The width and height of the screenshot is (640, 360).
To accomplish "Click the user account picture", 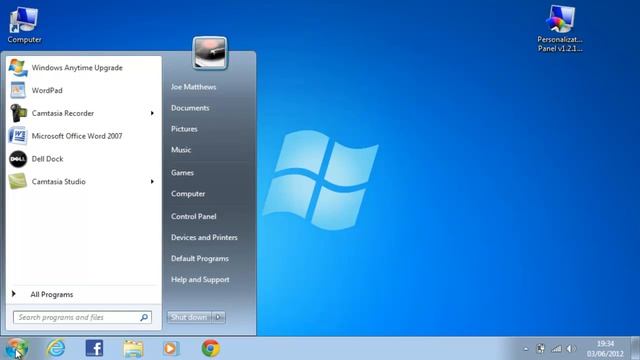I will (210, 53).
